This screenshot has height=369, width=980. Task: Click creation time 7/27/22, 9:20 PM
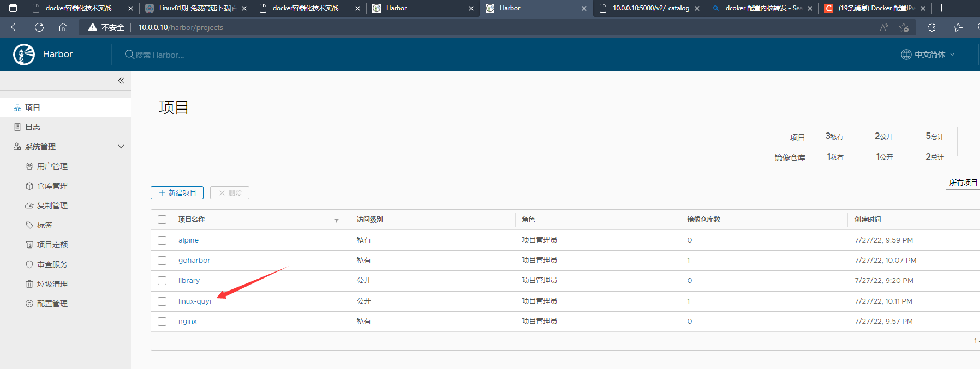pos(884,281)
